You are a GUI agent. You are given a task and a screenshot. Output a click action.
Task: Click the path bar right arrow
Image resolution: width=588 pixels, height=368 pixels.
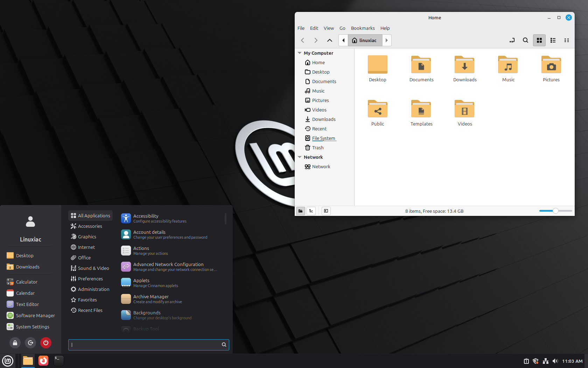pyautogui.click(x=387, y=40)
